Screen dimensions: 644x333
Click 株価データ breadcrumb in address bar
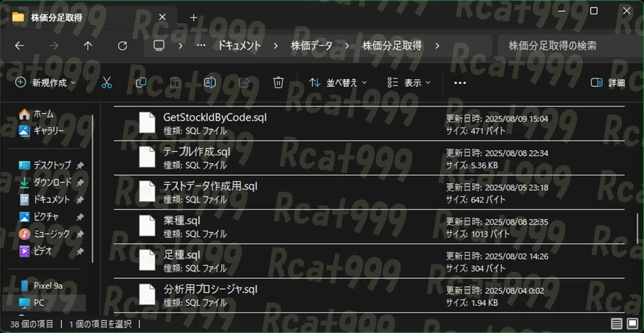coord(312,46)
